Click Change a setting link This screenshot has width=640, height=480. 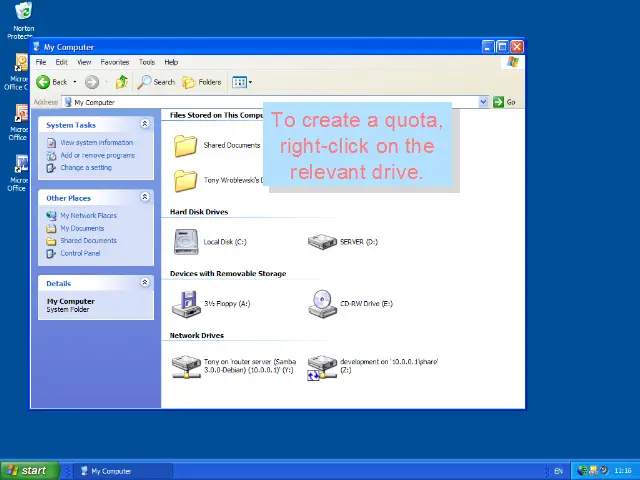[86, 167]
